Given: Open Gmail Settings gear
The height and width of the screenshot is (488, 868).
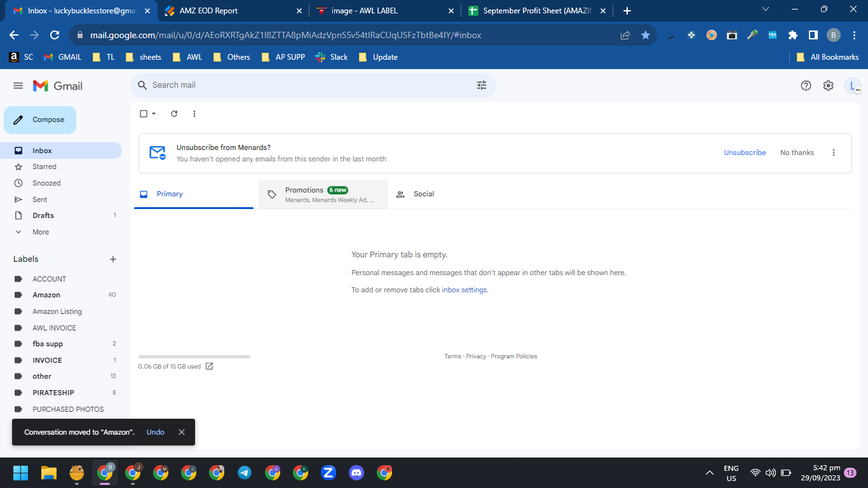Looking at the screenshot, I should click(x=828, y=86).
